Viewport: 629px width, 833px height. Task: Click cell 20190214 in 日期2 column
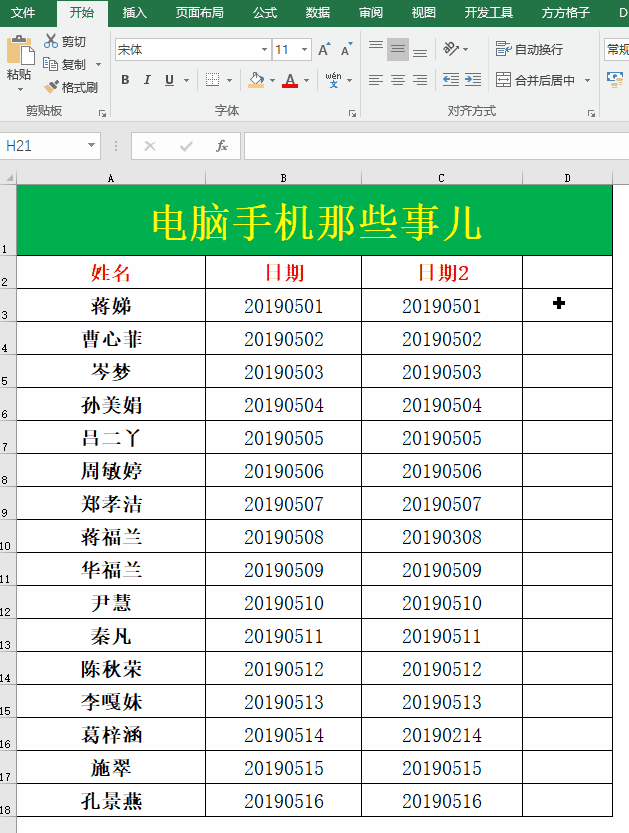(441, 735)
